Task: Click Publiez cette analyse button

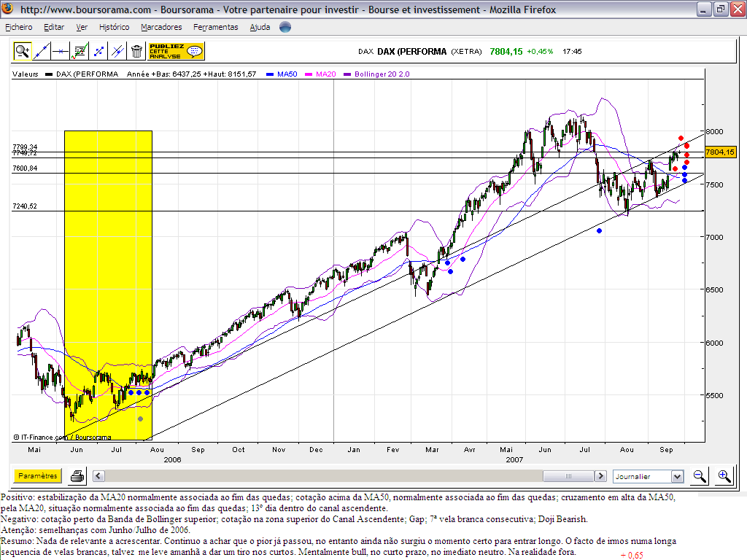Action: coord(177,51)
